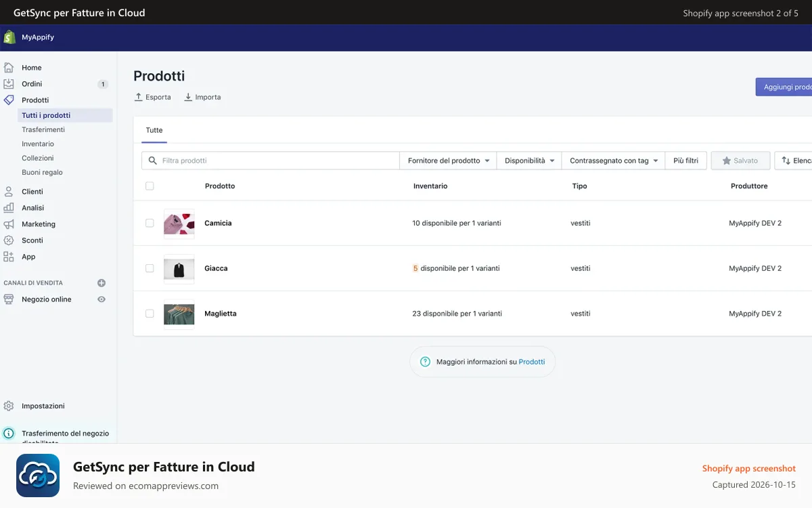Click Aggiungi prodotto button
812x508 pixels.
784,87
